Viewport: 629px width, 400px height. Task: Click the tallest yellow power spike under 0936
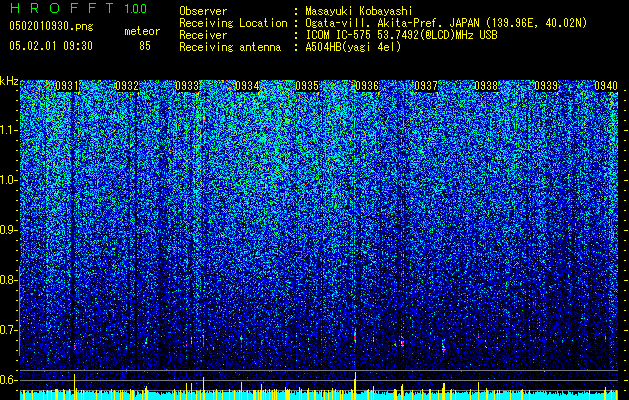click(355, 385)
